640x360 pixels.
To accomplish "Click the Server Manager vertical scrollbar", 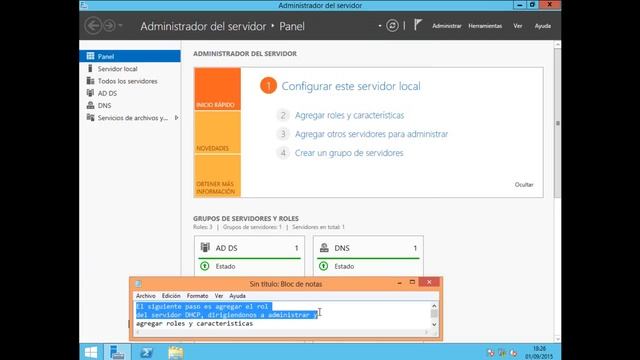I will point(558,122).
